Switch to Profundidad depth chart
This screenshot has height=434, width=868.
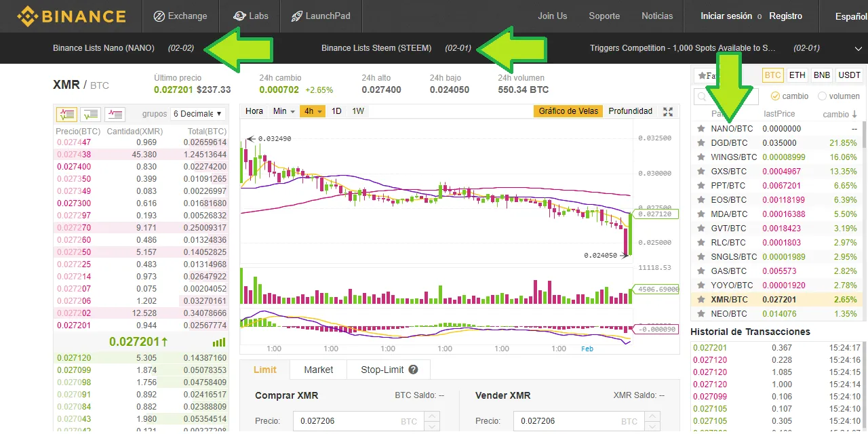[x=630, y=111]
